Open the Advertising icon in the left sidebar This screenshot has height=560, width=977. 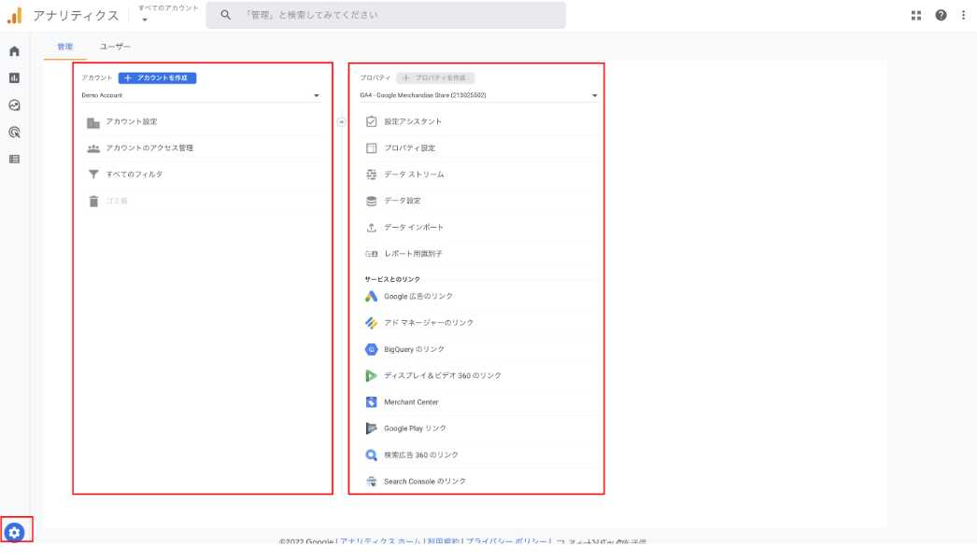coord(14,132)
